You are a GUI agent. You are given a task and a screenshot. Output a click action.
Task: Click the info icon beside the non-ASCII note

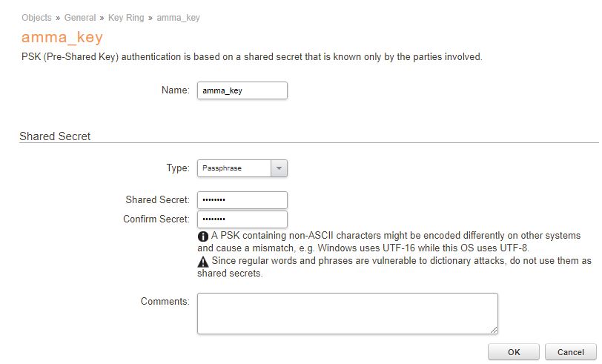pos(203,236)
